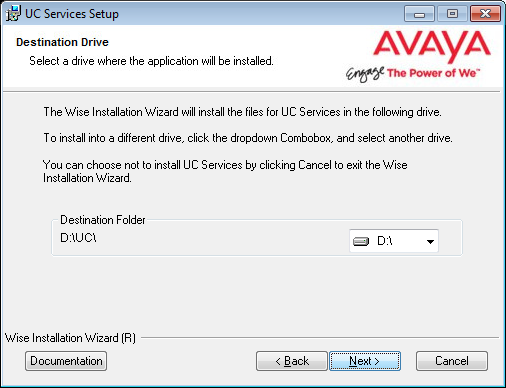
Task: Click the Destination Folder group label
Action: pos(103,220)
